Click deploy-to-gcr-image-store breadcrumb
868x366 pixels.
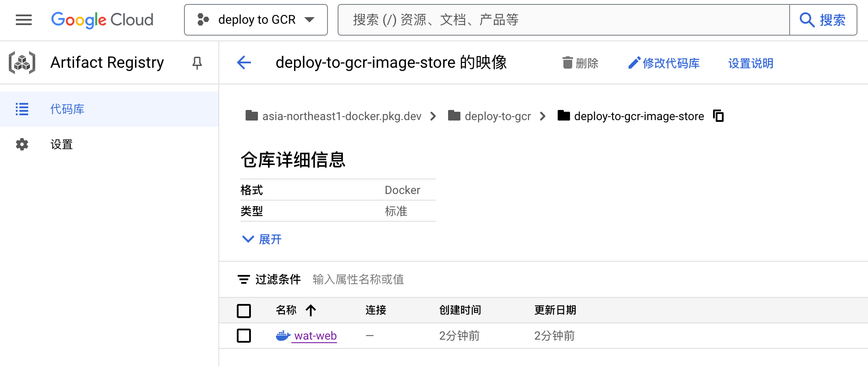[x=639, y=116]
